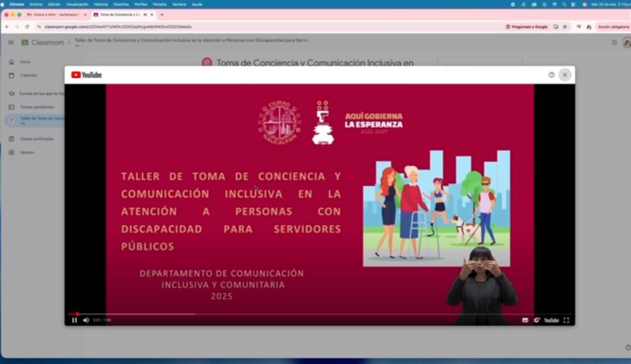Open YouTube logo link in popup header
631x364 pixels.
[x=87, y=75]
